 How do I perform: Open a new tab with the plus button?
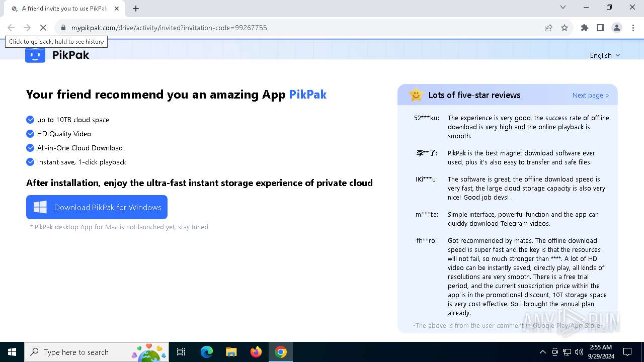point(136,9)
